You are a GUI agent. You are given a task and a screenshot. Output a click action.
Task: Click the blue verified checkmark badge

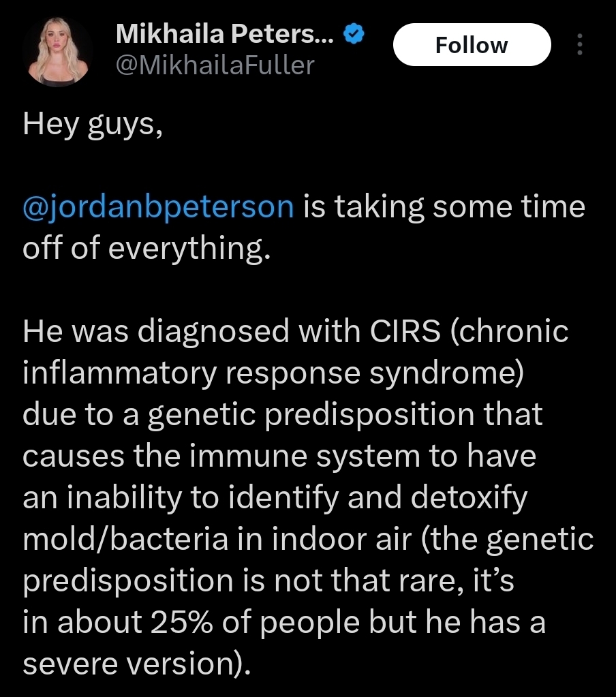354,34
